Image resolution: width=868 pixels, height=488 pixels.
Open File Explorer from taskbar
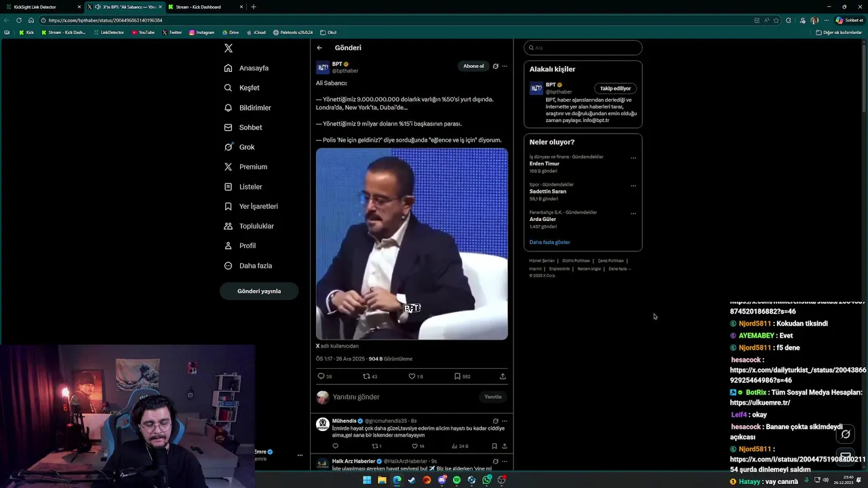click(x=382, y=480)
